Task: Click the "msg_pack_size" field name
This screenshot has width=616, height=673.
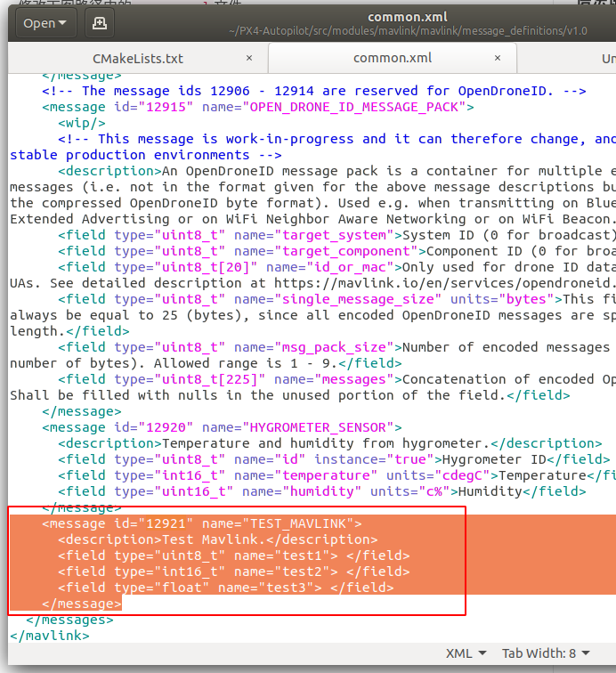Action: coord(334,347)
